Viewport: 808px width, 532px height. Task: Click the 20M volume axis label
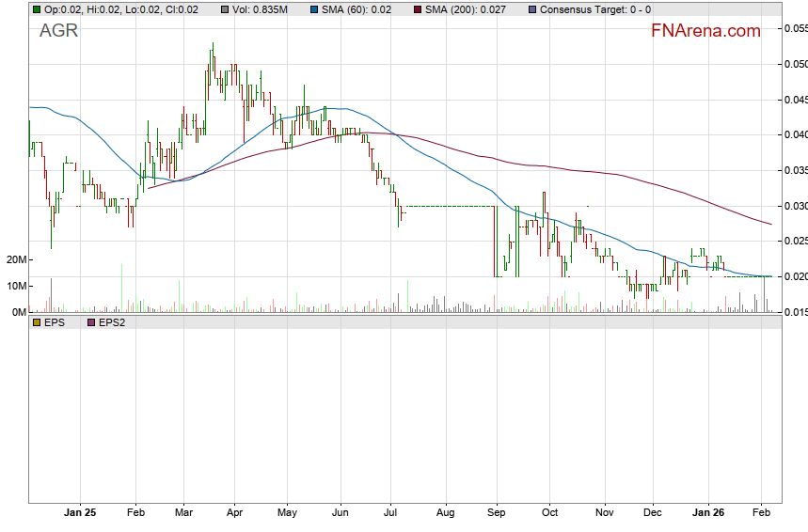click(14, 259)
